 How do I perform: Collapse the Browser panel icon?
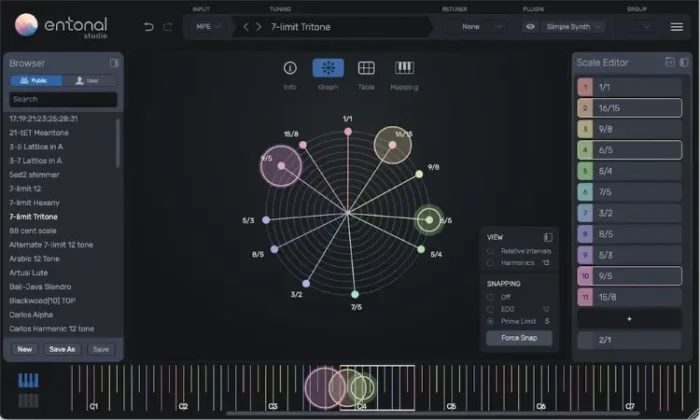(113, 63)
